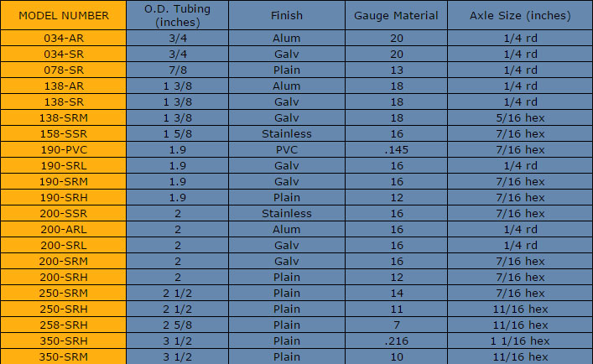Click model 250-SRH
This screenshot has width=593, height=364.
(64, 309)
